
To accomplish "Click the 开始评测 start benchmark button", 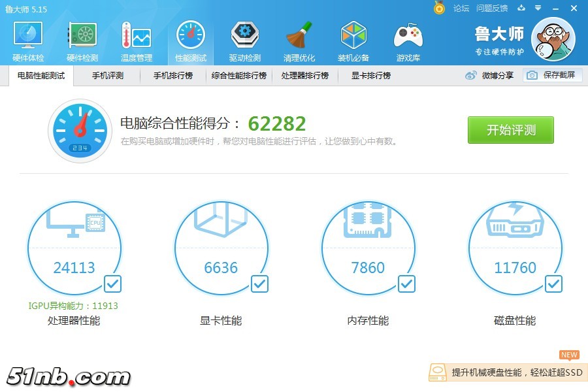I will click(x=510, y=130).
